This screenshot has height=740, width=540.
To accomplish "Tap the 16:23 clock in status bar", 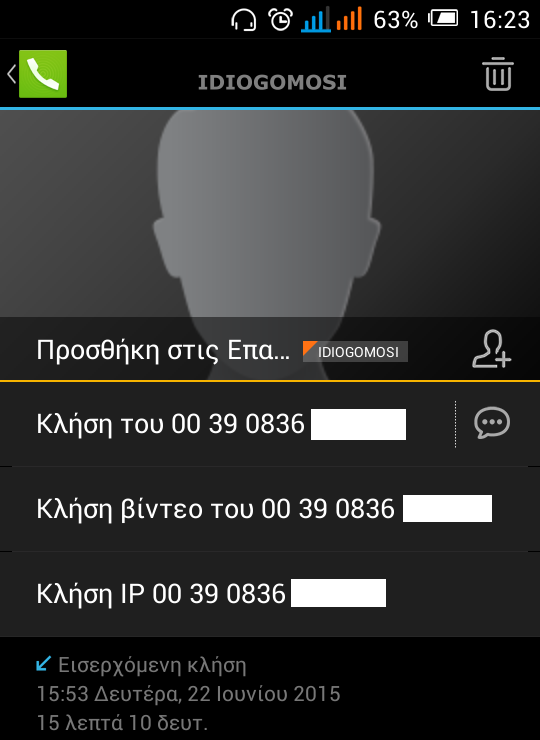I will click(500, 20).
